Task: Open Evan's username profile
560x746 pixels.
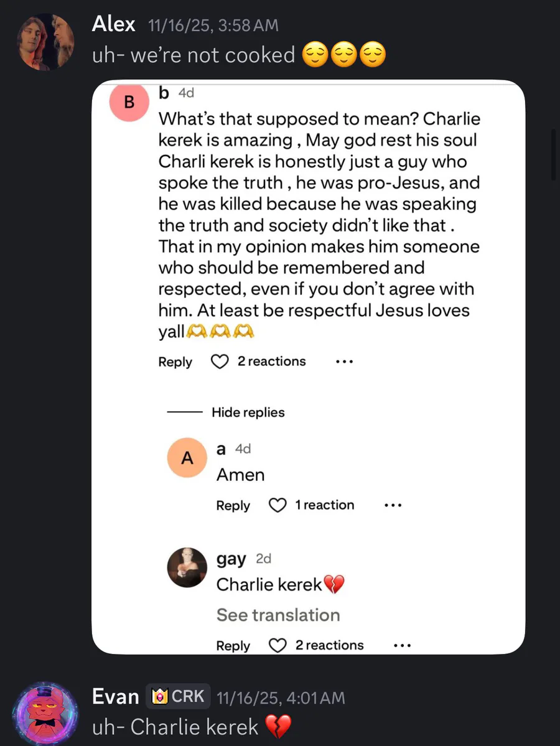Action: (115, 697)
